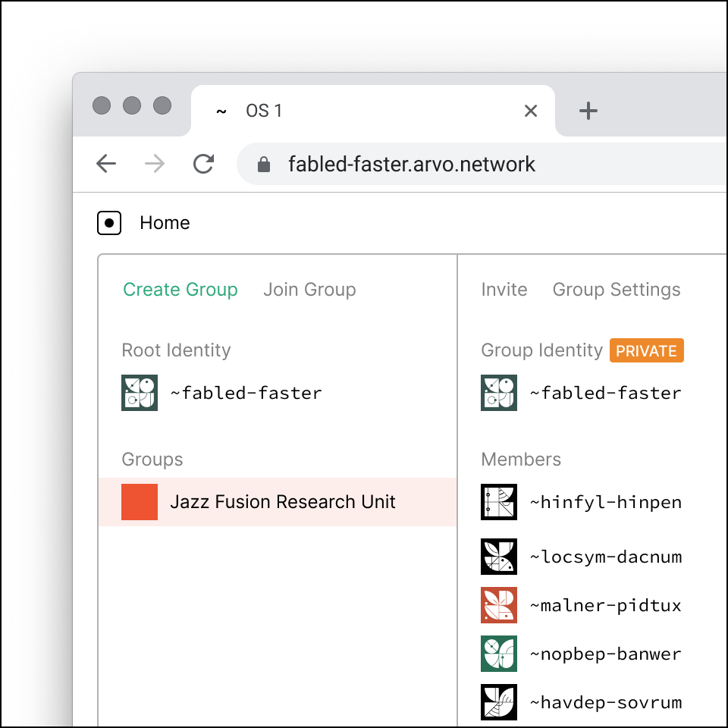Open Join Group
728x728 pixels.
(x=309, y=289)
